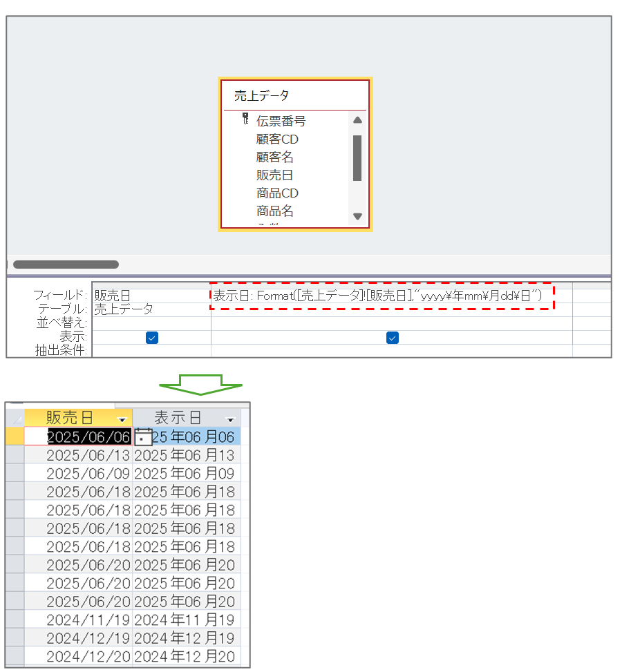
Task: Open the 表示日 column header dropdown arrow
Action: point(230,419)
